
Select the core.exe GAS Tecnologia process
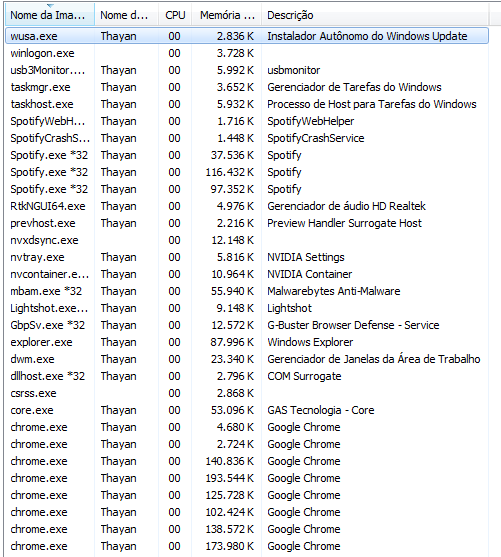[247, 410]
